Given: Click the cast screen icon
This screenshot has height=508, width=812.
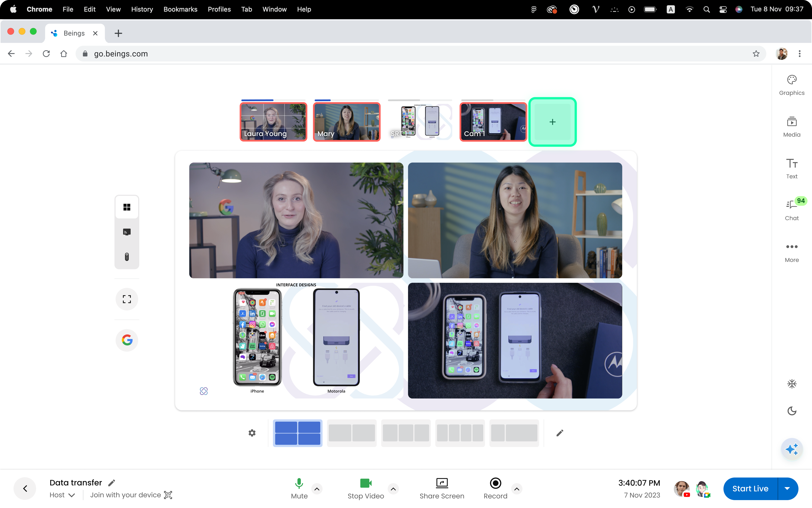Looking at the screenshot, I should click(x=127, y=232).
